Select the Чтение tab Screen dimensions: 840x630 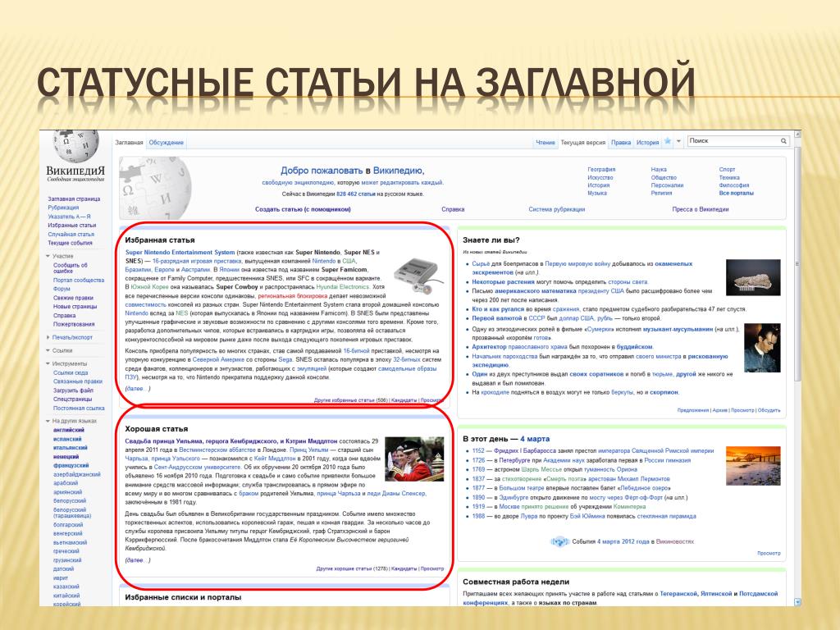tap(546, 143)
